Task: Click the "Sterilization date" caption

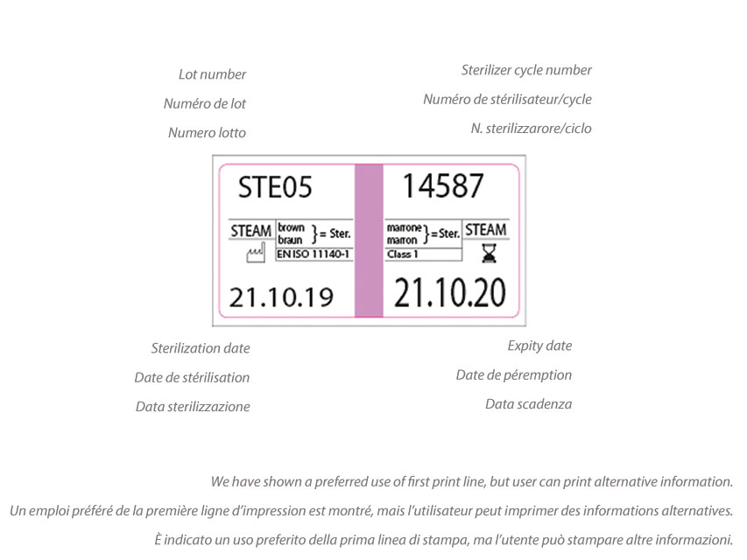Action: click(201, 348)
